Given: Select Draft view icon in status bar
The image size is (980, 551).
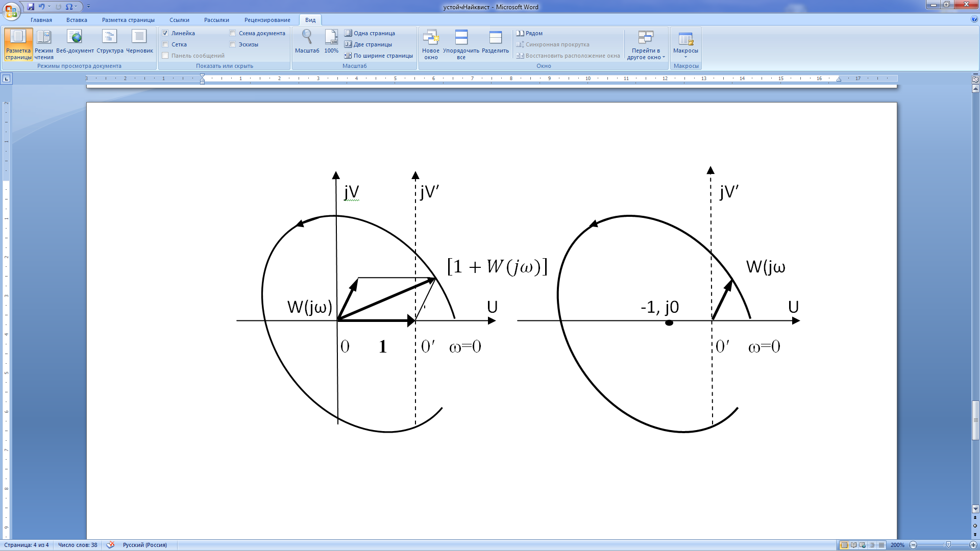Looking at the screenshot, I should pyautogui.click(x=881, y=545).
